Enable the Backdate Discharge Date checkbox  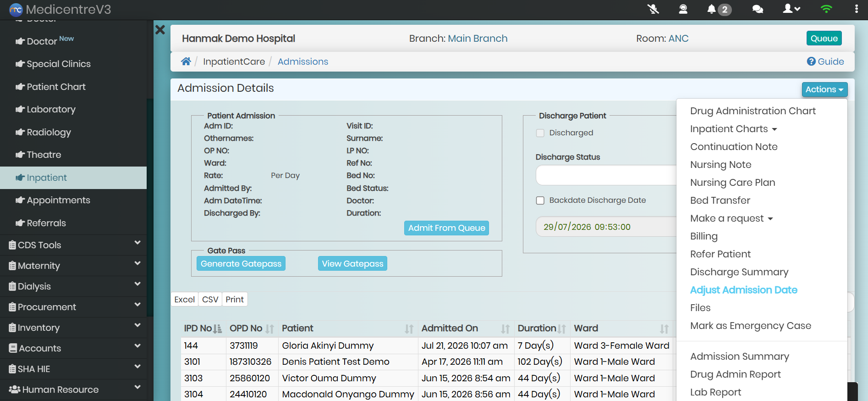tap(540, 200)
